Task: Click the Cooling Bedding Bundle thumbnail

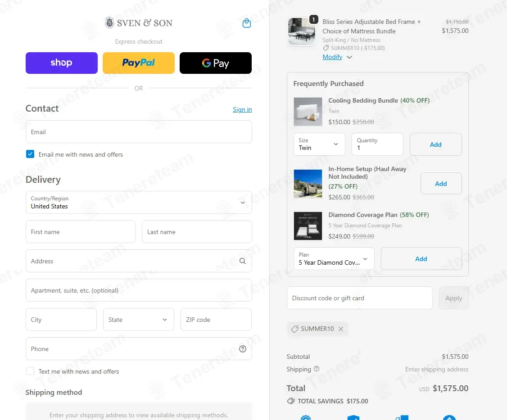Action: 308,112
